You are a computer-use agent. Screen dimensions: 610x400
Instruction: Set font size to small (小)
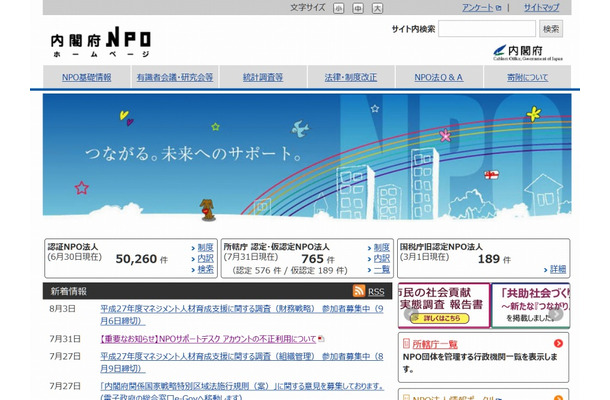click(338, 8)
